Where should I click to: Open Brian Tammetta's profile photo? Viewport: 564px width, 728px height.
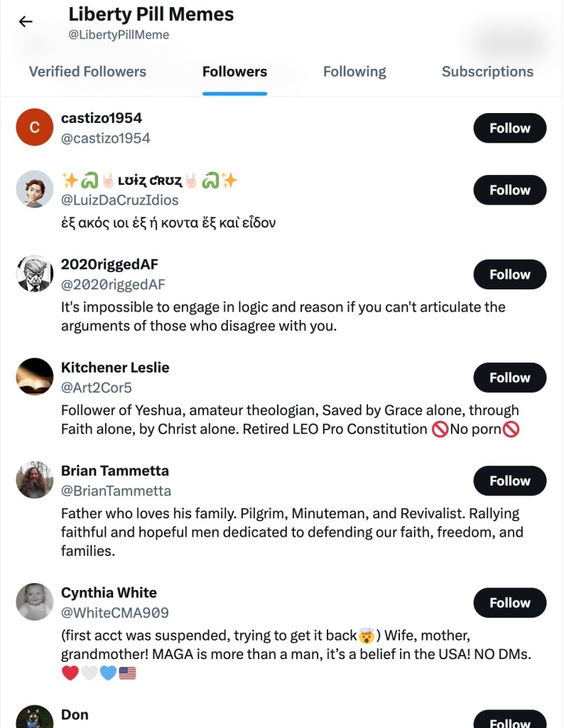35,480
